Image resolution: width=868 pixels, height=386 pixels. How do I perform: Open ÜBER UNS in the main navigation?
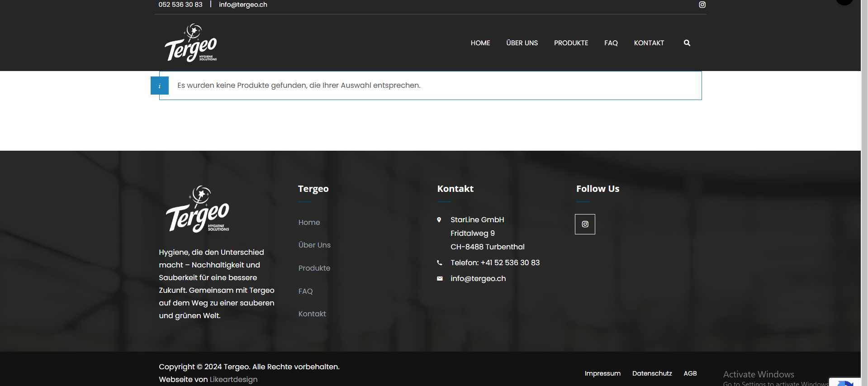tap(522, 43)
